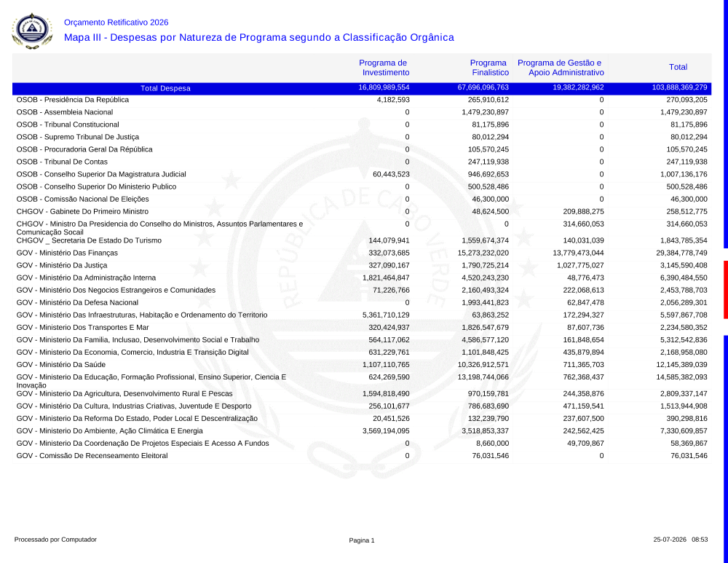Select row 'CHGOV _ Secretaria De Estado Do Turismo'
This screenshot has height=563, width=728.
(x=362, y=240)
